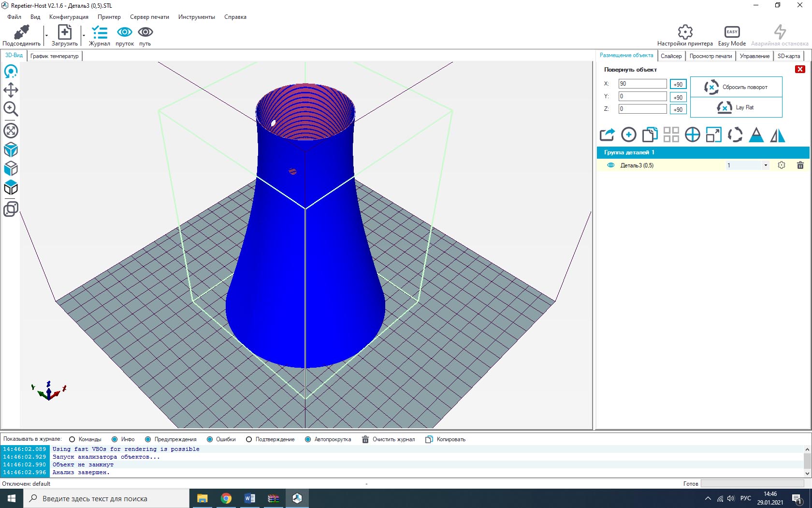Click the Mirror object icon

[x=777, y=135]
